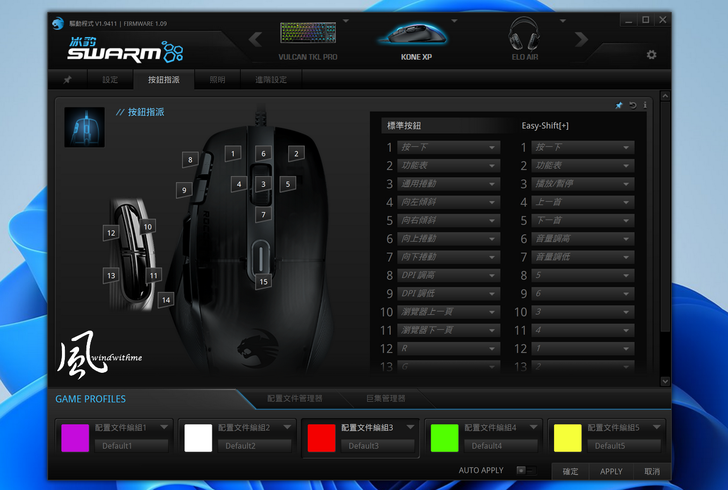The height and width of the screenshot is (490, 728).
Task: Select the Kone XP mouse device
Action: point(416,40)
